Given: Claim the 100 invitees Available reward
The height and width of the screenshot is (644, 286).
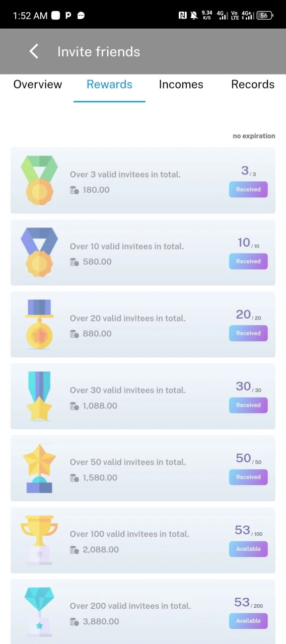Looking at the screenshot, I should [x=248, y=549].
